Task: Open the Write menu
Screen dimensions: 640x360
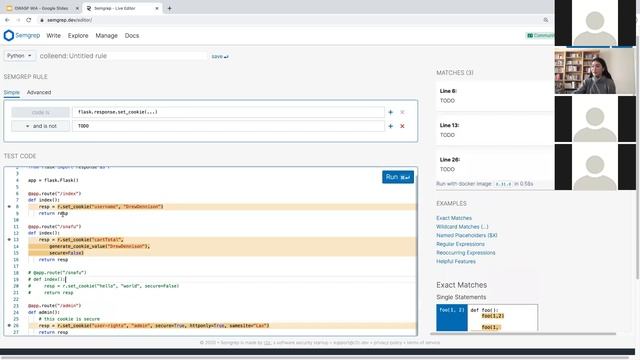Action: tap(53, 36)
